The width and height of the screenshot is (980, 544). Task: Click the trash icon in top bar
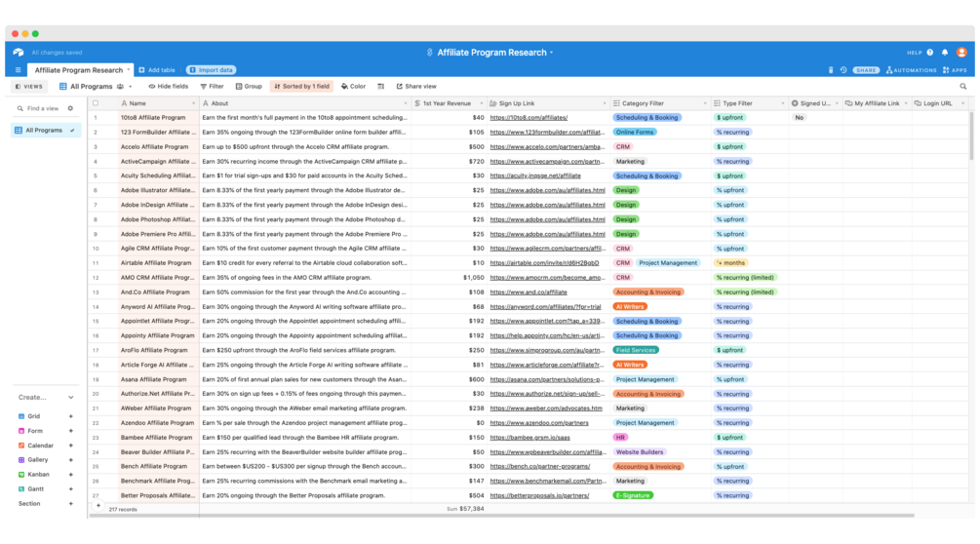click(x=831, y=70)
